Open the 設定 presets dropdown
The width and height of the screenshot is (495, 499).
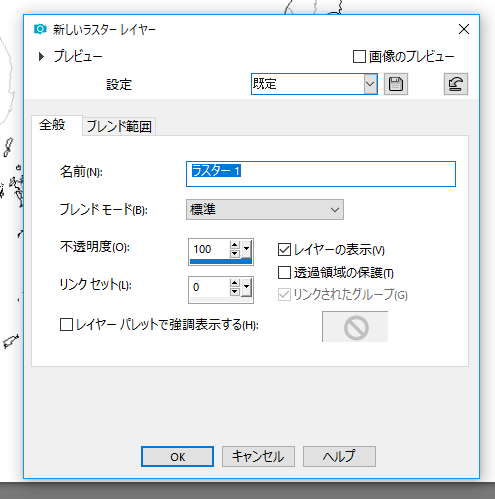coord(370,84)
